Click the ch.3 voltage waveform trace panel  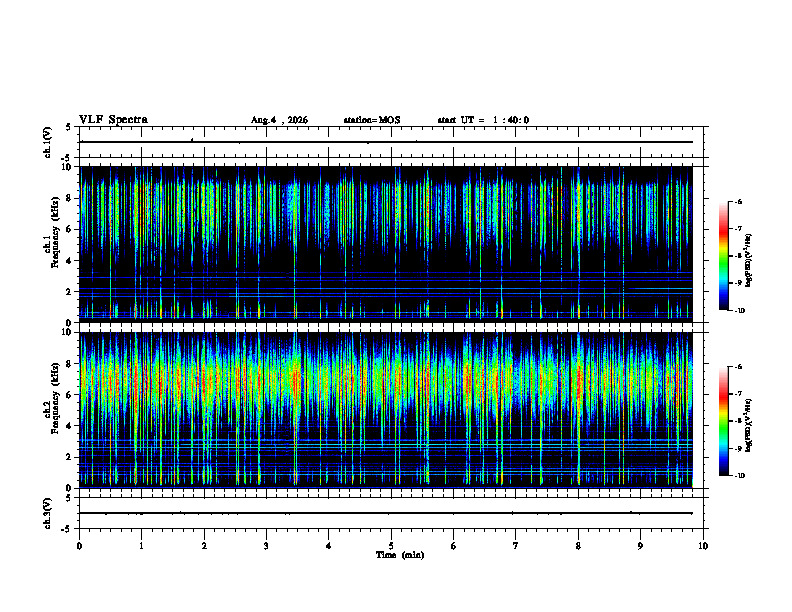(x=391, y=513)
